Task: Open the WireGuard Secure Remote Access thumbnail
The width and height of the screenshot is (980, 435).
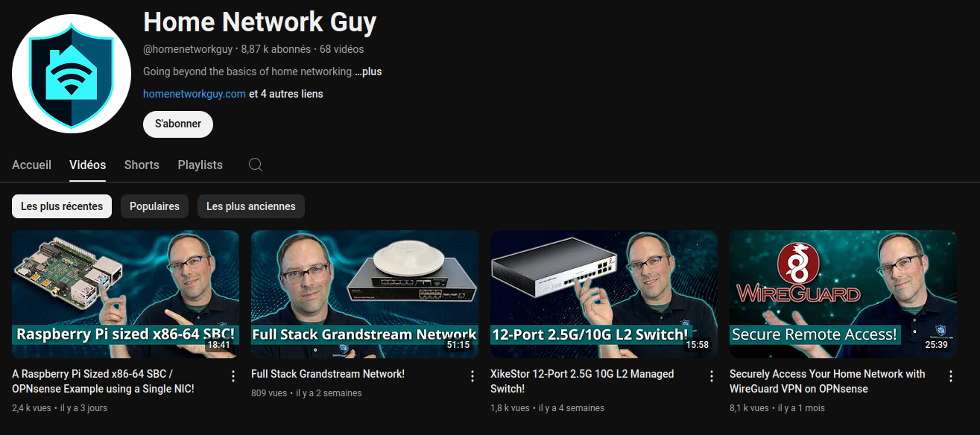Action: click(843, 294)
